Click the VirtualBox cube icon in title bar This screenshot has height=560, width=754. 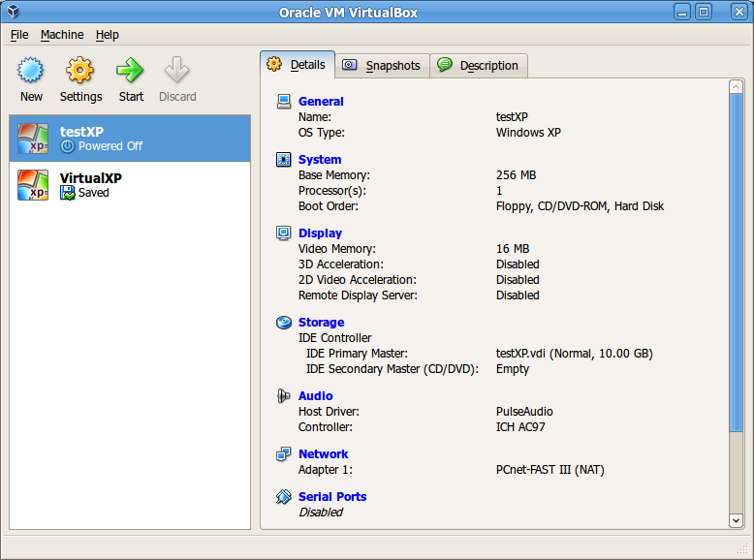click(x=14, y=12)
